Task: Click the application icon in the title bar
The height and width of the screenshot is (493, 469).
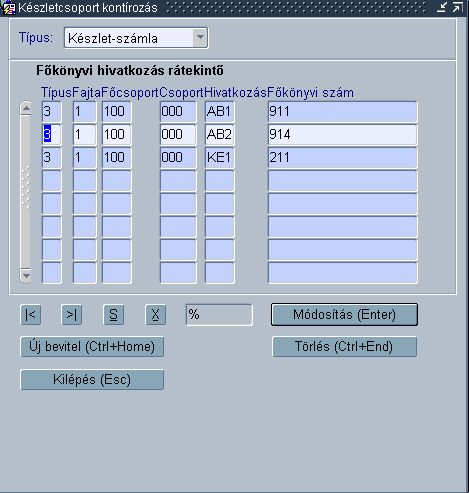Action: coord(8,7)
